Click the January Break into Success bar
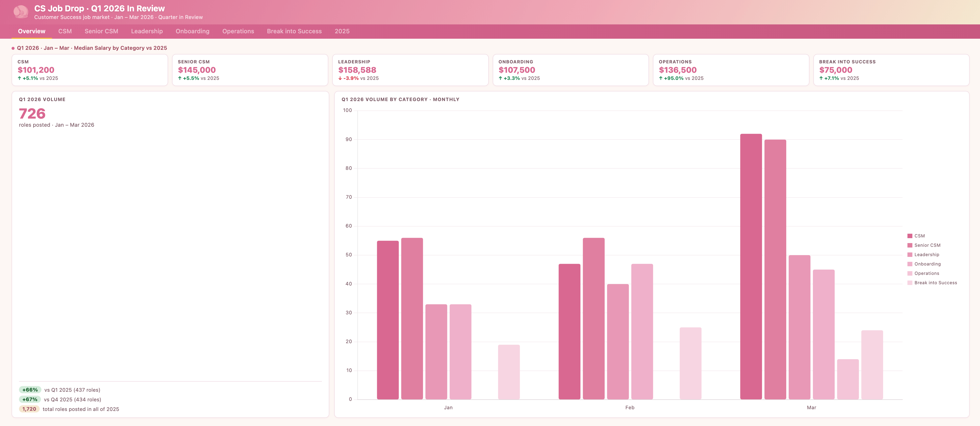Viewport: 980px width, 426px height. [x=509, y=372]
